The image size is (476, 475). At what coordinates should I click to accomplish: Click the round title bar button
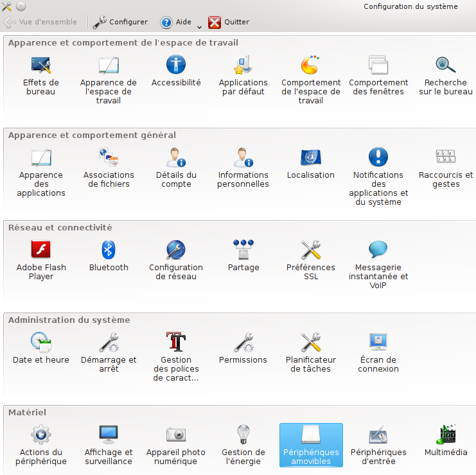click(x=21, y=6)
